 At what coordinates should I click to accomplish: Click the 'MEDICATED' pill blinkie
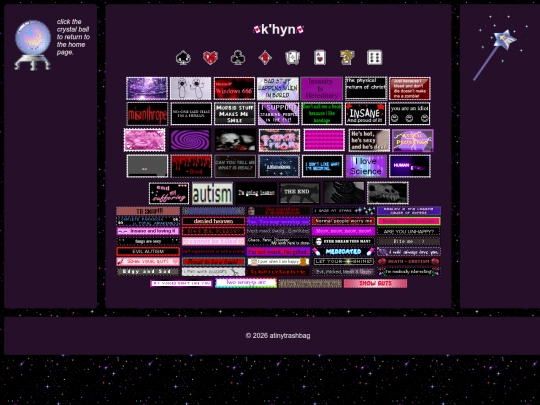click(x=343, y=251)
